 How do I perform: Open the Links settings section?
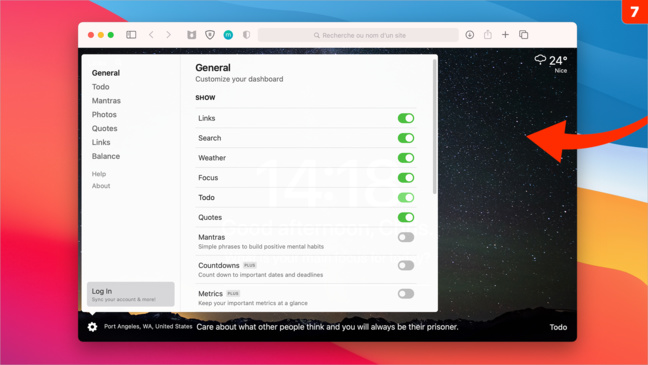pos(101,142)
